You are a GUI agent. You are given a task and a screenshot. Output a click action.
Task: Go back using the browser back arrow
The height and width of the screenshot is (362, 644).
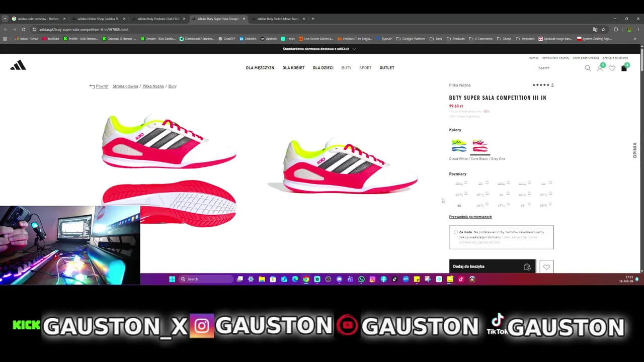click(5, 29)
